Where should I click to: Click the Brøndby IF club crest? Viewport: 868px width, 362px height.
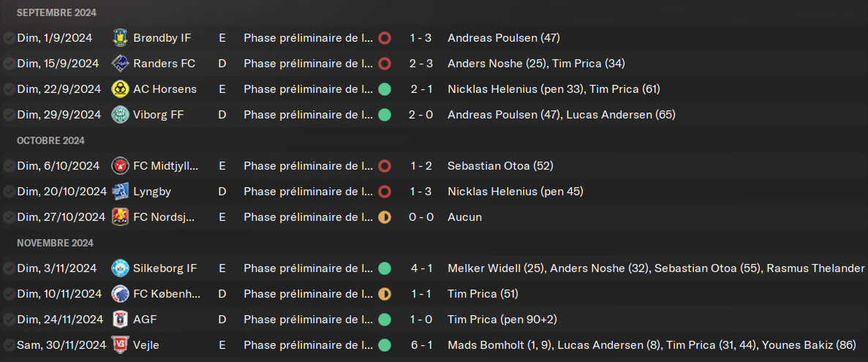pyautogui.click(x=120, y=38)
